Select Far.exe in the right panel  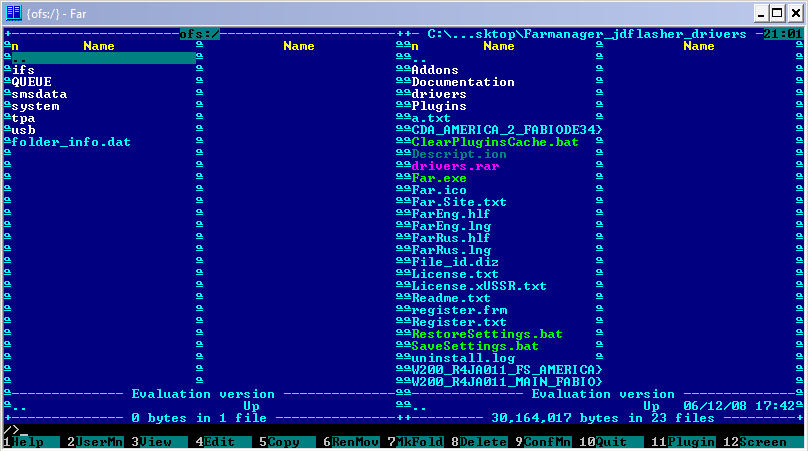439,178
